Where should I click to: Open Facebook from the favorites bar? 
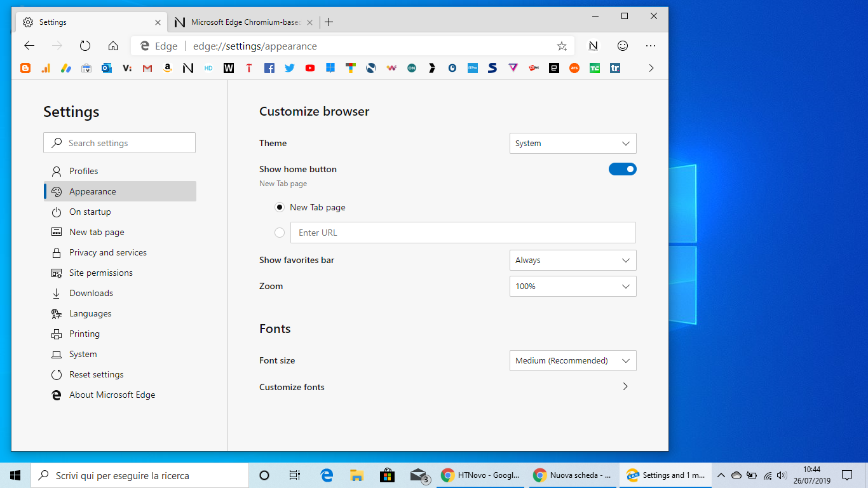point(269,68)
